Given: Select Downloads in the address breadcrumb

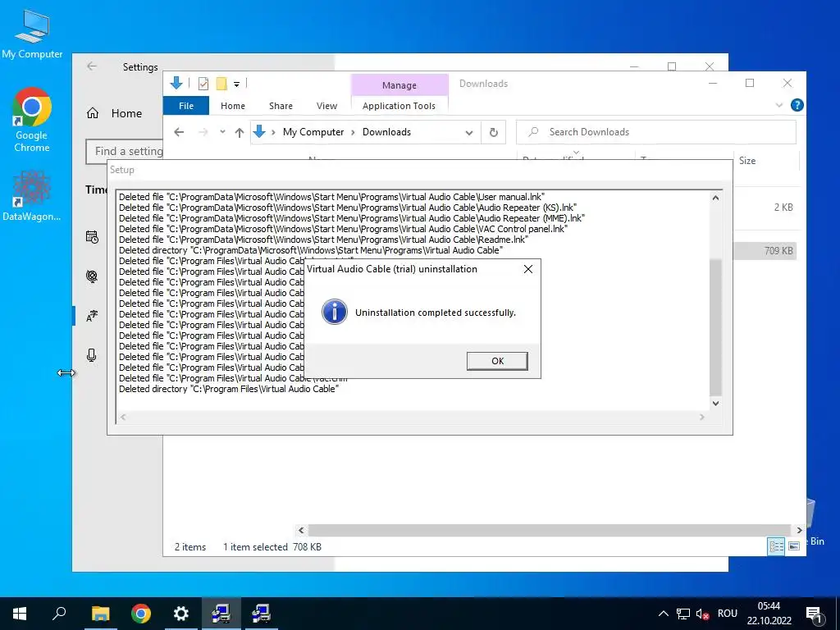Looking at the screenshot, I should pyautogui.click(x=386, y=132).
